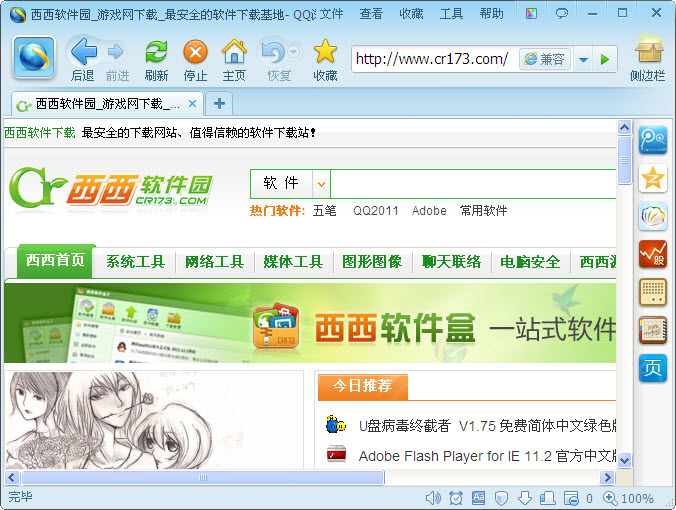Open the 侧边栏 sidebar box icon
The height and width of the screenshot is (510, 676).
pyautogui.click(x=648, y=50)
